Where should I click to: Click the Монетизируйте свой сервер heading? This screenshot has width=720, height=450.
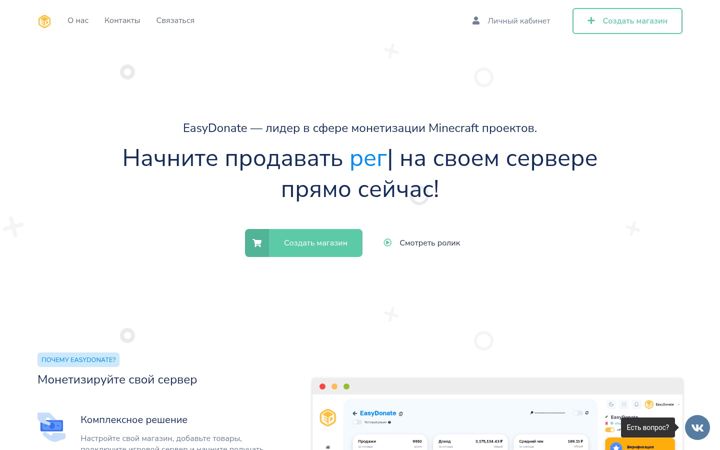point(117,380)
